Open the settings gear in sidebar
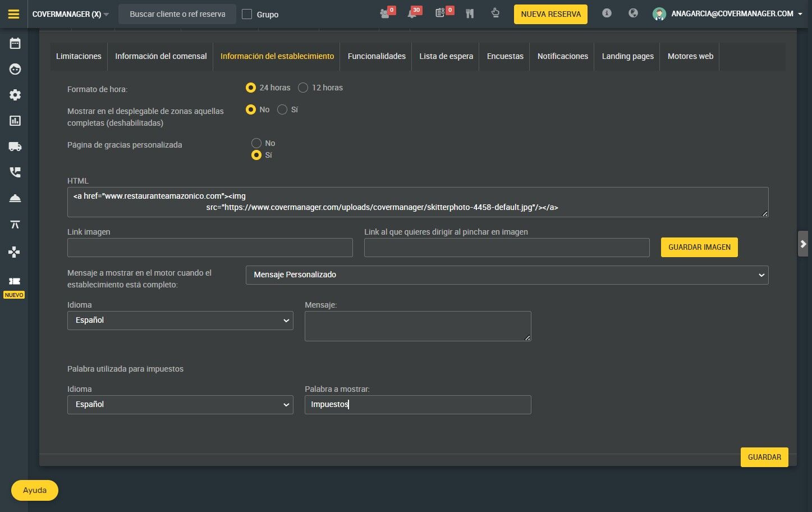This screenshot has height=512, width=812. 15,95
